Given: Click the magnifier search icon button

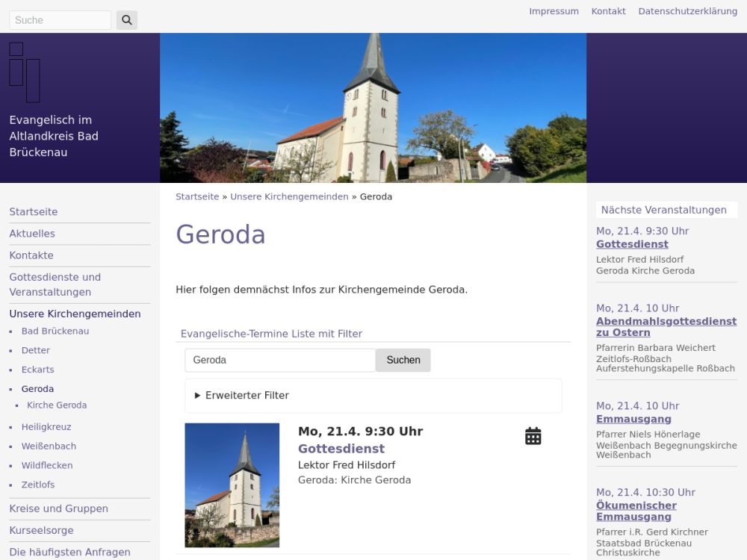Looking at the screenshot, I should (x=127, y=20).
